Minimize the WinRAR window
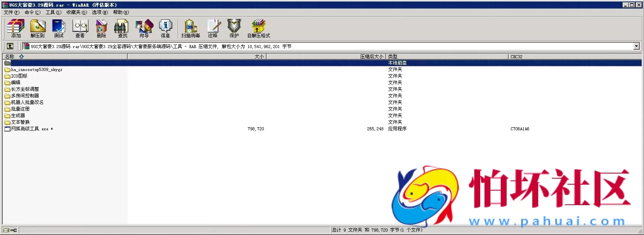 (626, 5)
